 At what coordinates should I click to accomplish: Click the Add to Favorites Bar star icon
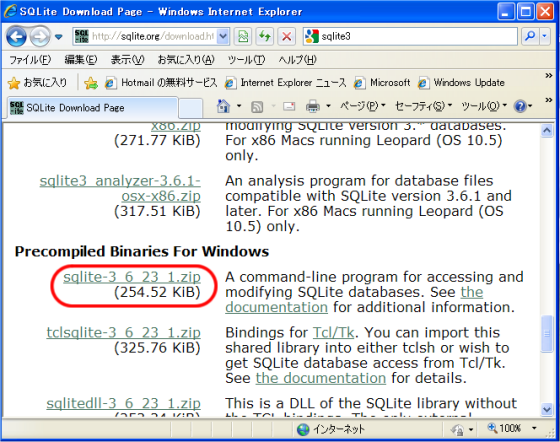click(91, 83)
